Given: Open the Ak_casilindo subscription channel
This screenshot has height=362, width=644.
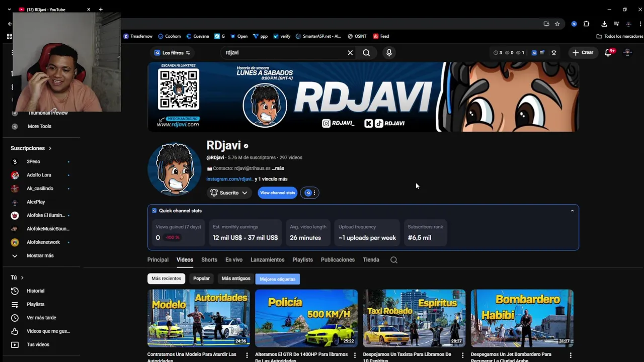Looking at the screenshot, I should point(40,189).
